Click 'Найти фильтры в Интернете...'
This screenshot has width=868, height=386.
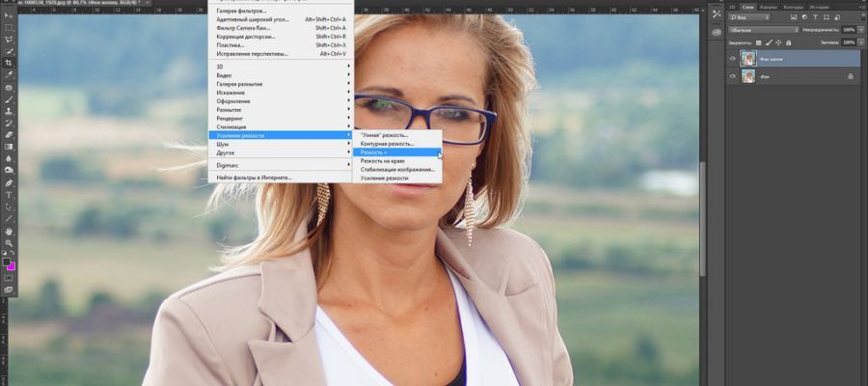tap(253, 178)
